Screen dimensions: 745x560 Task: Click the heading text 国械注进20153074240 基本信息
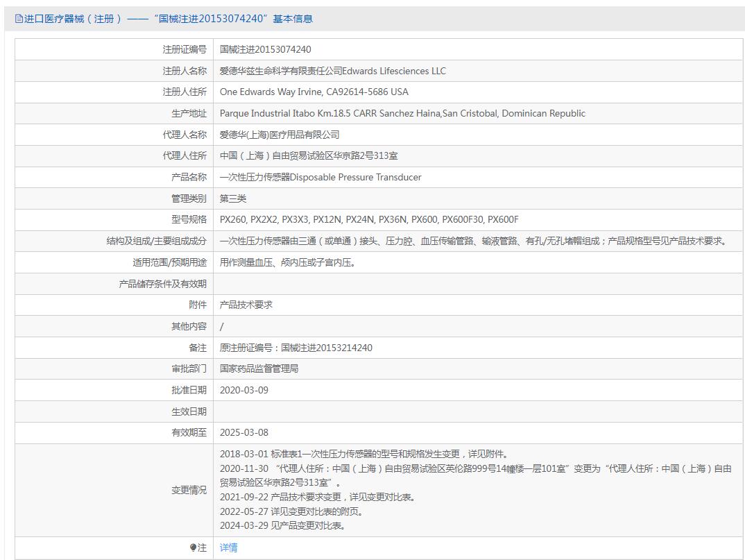(x=233, y=19)
